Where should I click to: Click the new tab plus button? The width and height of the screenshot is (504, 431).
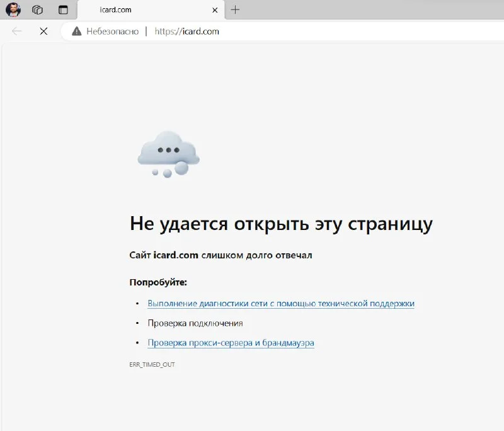tap(235, 10)
